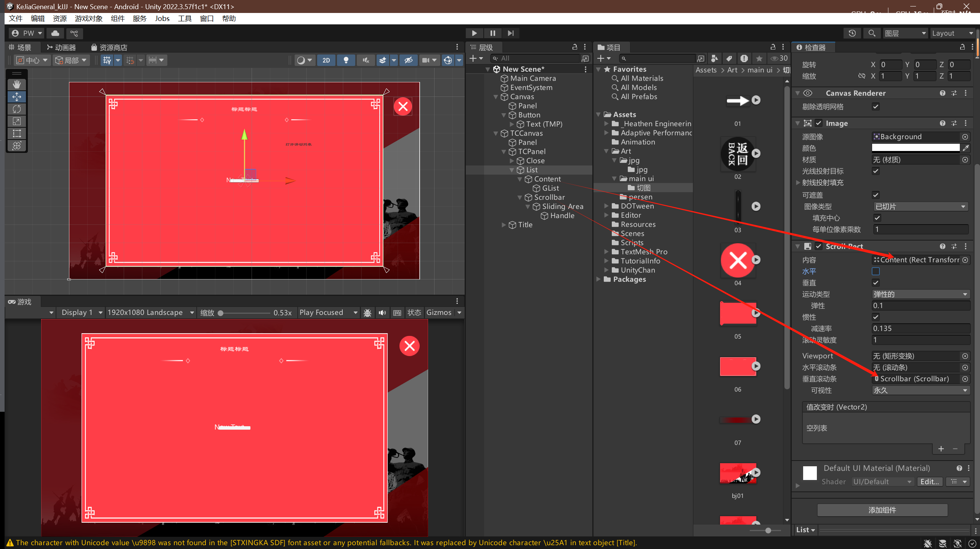This screenshot has width=980, height=549.
Task: Toggle scene lighting bulb icon
Action: (x=346, y=60)
